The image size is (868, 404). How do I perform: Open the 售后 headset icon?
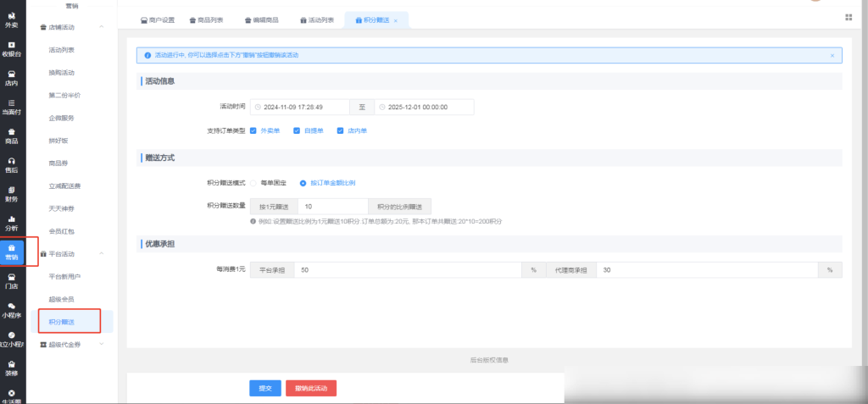pos(11,164)
